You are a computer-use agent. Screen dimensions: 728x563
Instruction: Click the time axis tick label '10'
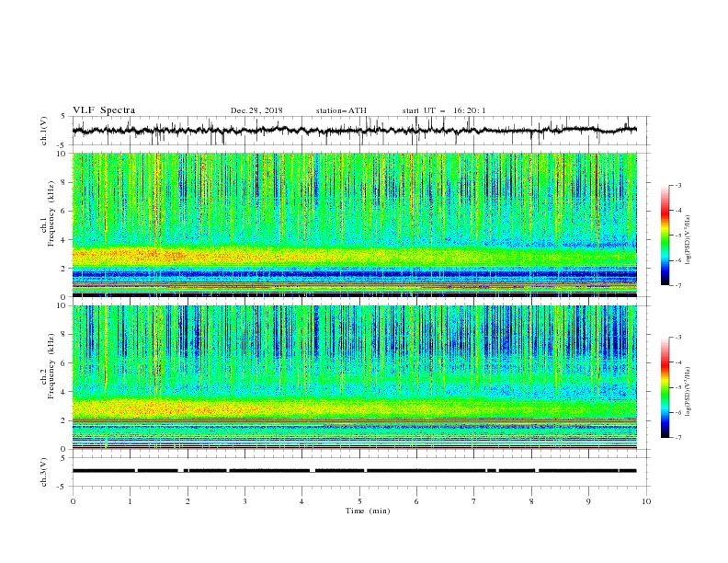646,501
